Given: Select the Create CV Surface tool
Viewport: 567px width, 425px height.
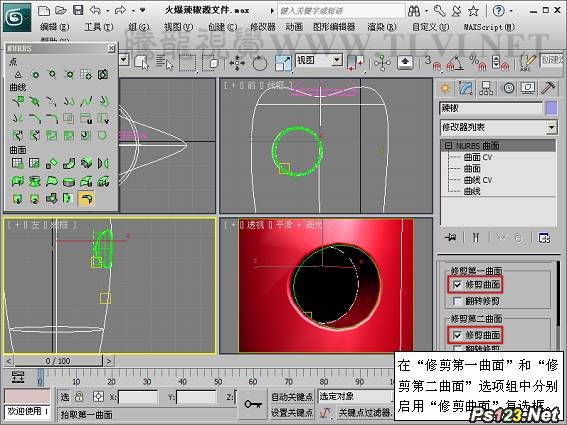Looking at the screenshot, I should point(18,163).
